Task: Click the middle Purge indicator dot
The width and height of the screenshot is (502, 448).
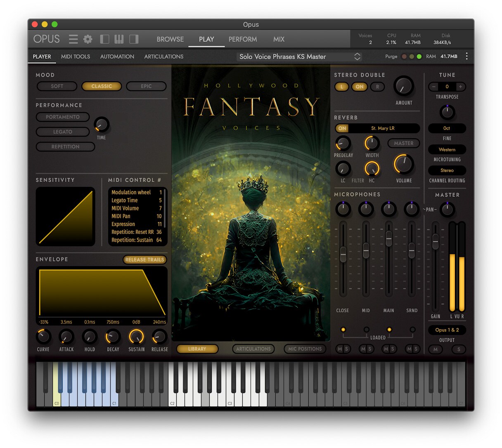Action: pos(412,57)
